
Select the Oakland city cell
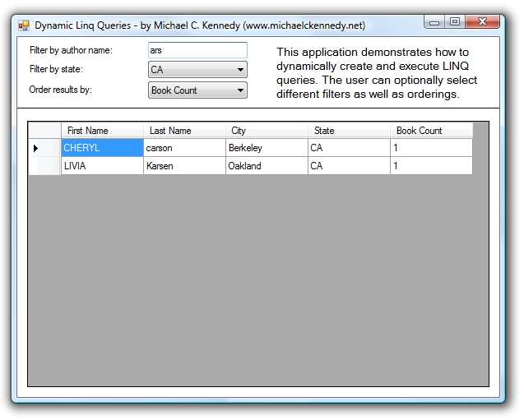tap(267, 166)
